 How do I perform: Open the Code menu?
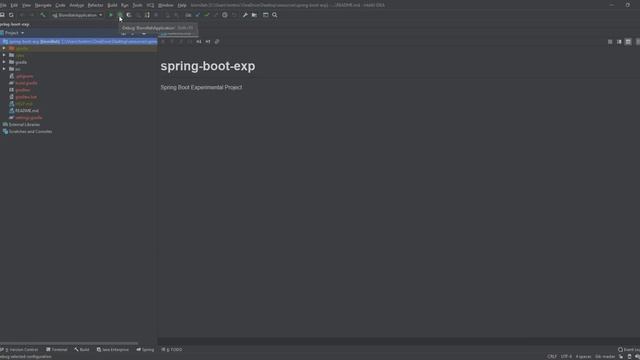point(60,5)
